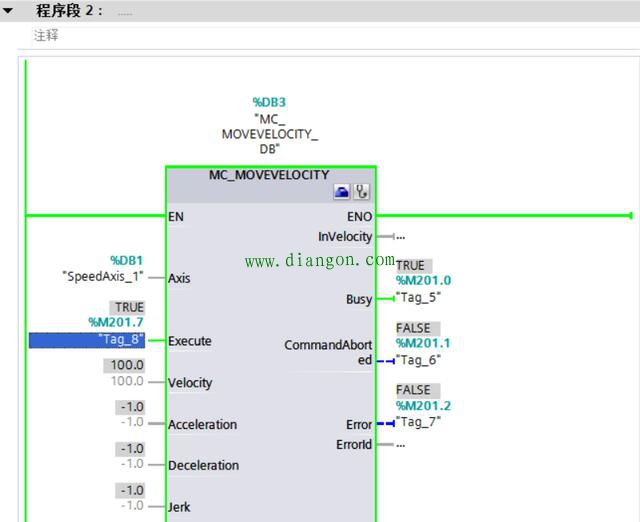Open the block configuration toolbox icon
640x522 pixels.
pyautogui.click(x=341, y=192)
